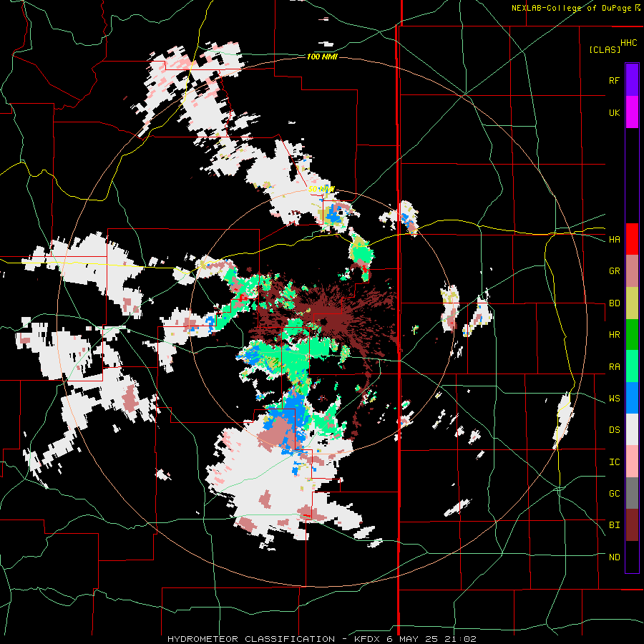Click the black radar site dot at center
This screenshot has width=644, height=644.
(323, 321)
